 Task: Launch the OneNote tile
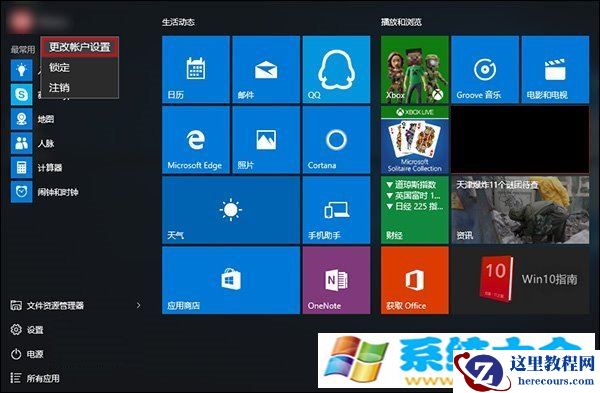click(x=336, y=280)
